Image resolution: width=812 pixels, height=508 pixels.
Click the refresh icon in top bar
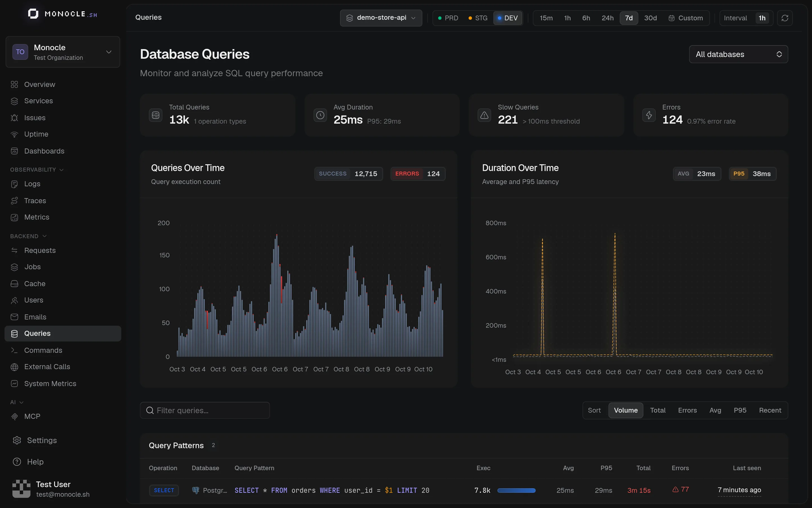784,18
